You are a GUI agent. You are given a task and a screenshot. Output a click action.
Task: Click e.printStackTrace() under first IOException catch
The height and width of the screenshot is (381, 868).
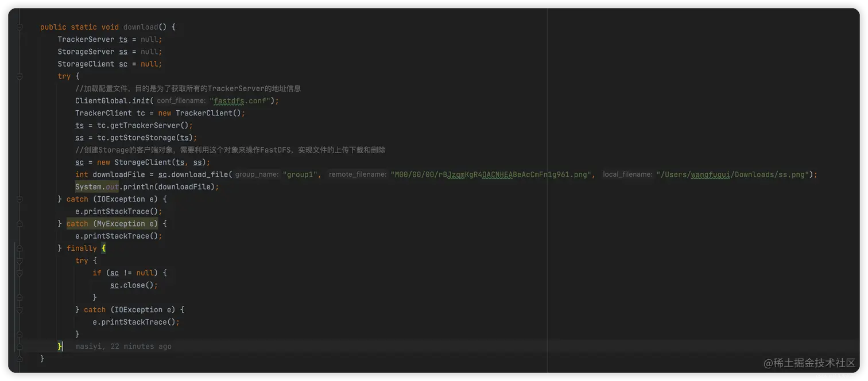click(119, 212)
